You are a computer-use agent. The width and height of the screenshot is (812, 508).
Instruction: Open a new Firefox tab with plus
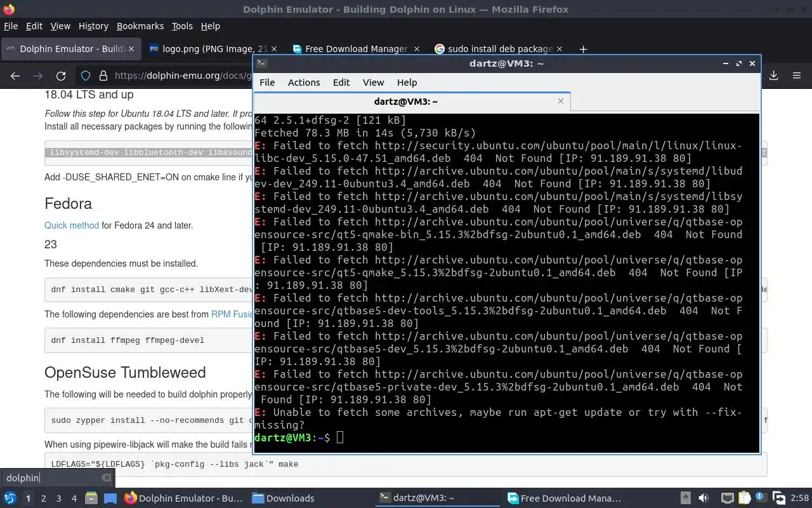click(583, 49)
